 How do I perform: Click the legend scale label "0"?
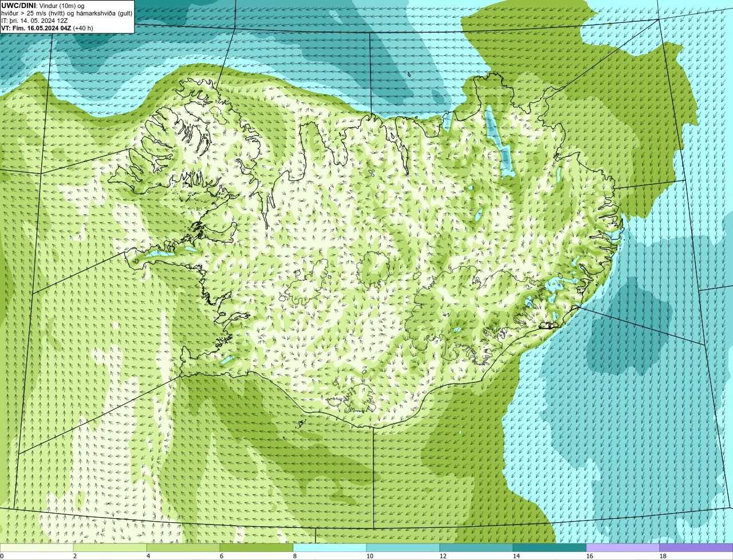[x=2, y=556]
